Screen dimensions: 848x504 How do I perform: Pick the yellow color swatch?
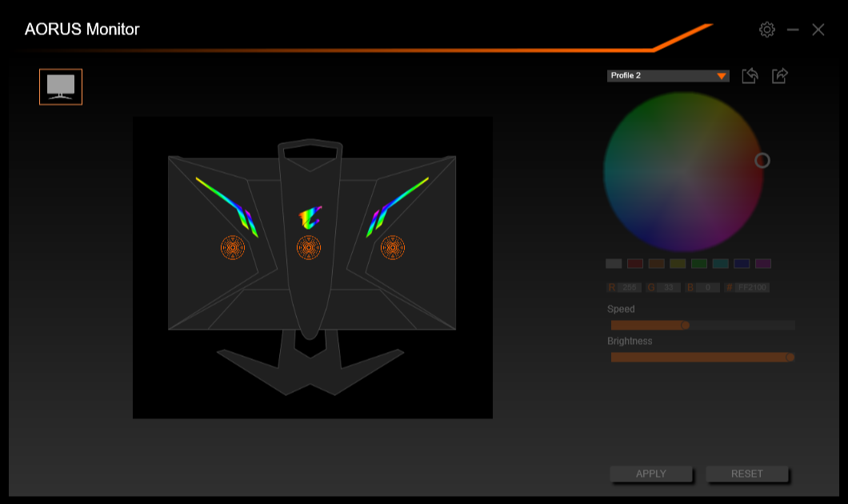coord(678,263)
